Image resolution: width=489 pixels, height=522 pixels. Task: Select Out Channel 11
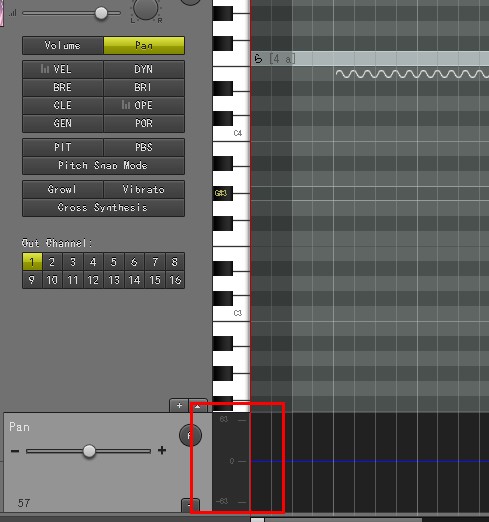[x=73, y=280]
